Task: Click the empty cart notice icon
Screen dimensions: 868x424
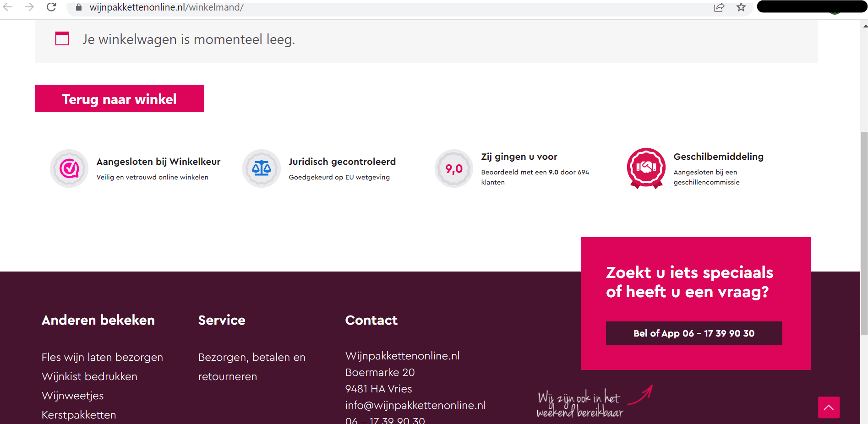Action: [x=62, y=39]
